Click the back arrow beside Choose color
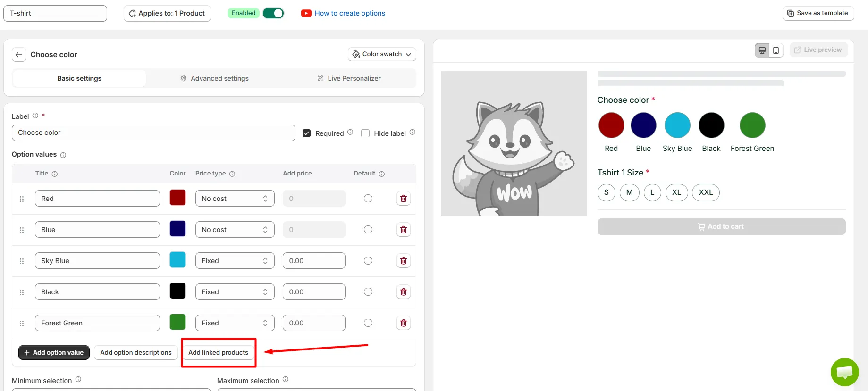 point(19,55)
